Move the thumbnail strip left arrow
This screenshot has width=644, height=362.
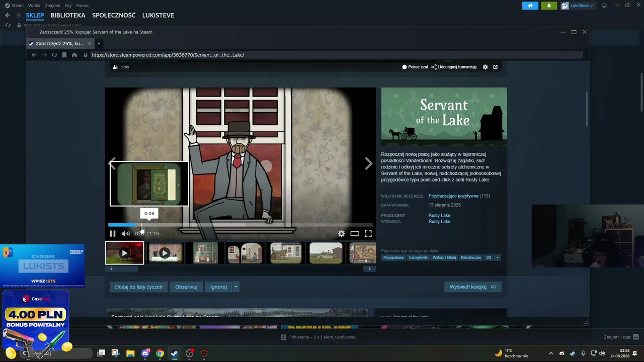pyautogui.click(x=112, y=269)
